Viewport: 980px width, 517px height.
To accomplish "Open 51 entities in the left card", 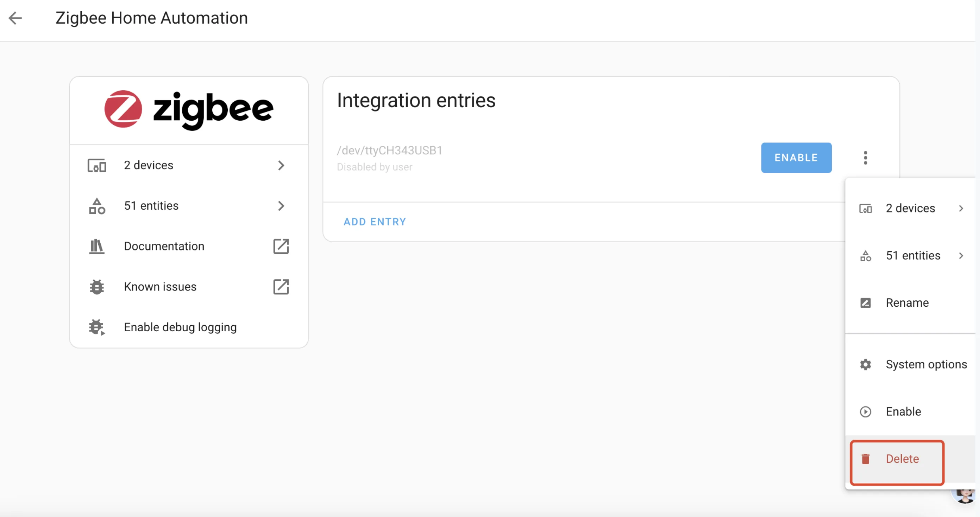I will click(189, 206).
